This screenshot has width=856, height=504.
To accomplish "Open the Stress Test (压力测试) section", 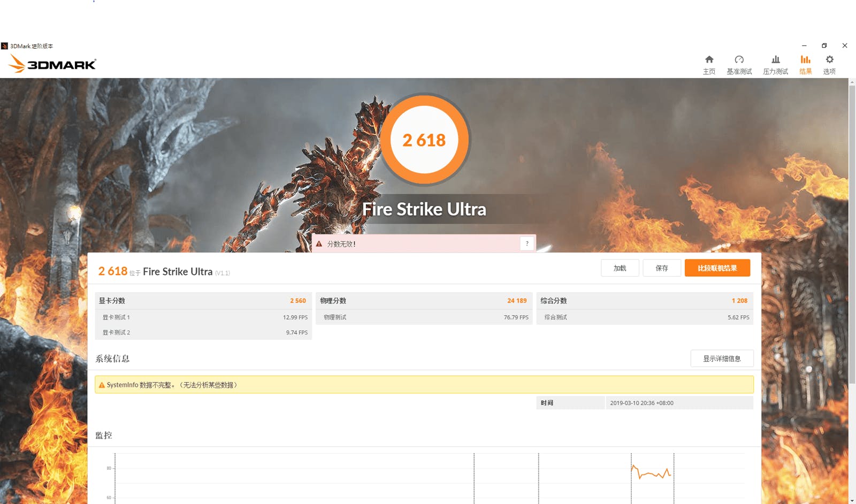I will pyautogui.click(x=775, y=64).
